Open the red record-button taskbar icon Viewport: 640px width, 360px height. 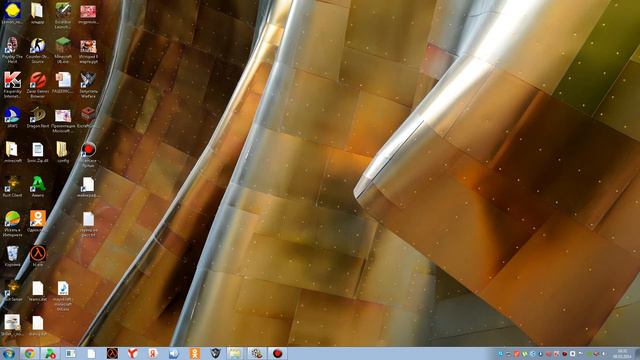[278, 353]
